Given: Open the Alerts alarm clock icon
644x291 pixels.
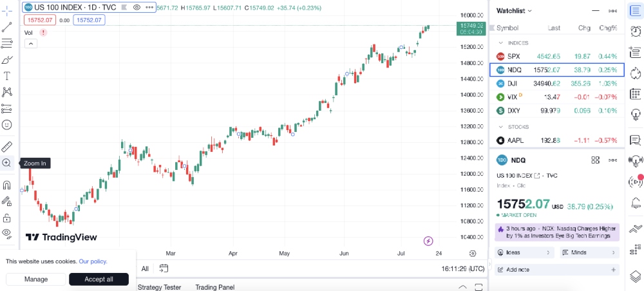Looking at the screenshot, I should [635, 31].
